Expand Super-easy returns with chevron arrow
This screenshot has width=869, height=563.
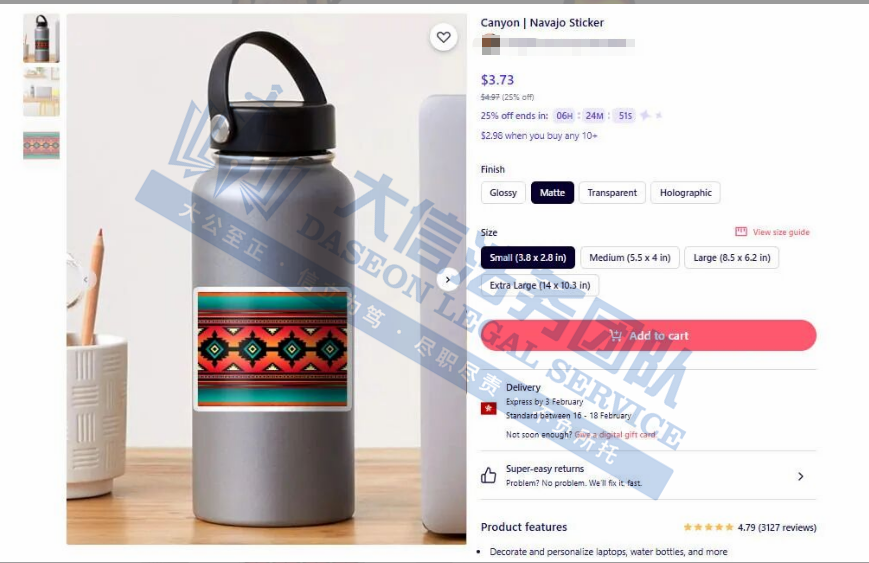tap(800, 476)
